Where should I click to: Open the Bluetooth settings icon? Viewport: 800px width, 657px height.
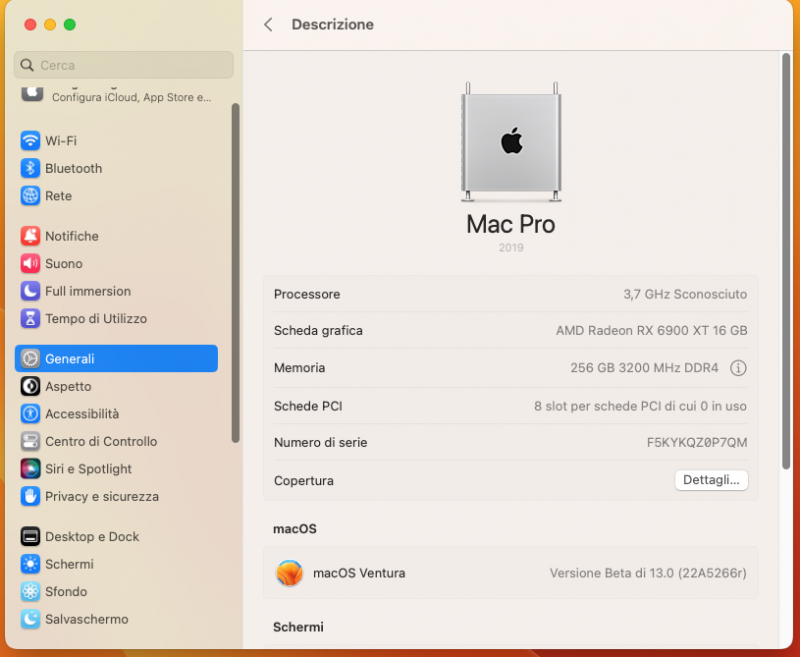(31, 168)
